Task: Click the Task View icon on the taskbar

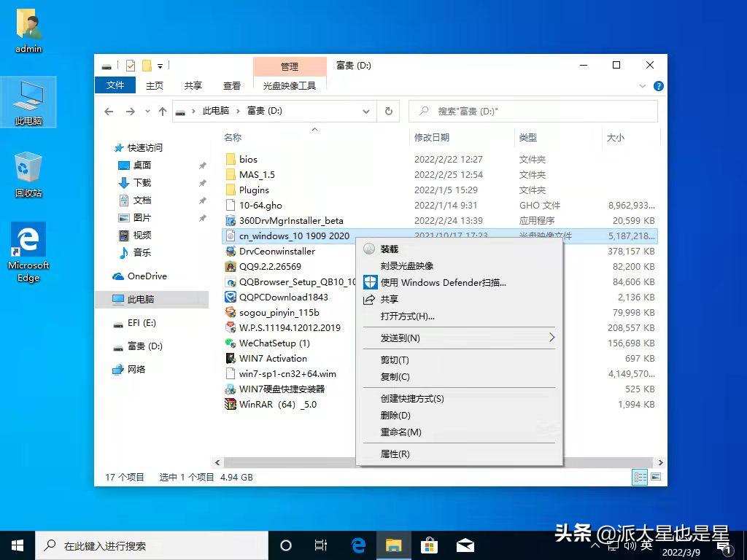Action: (x=321, y=545)
